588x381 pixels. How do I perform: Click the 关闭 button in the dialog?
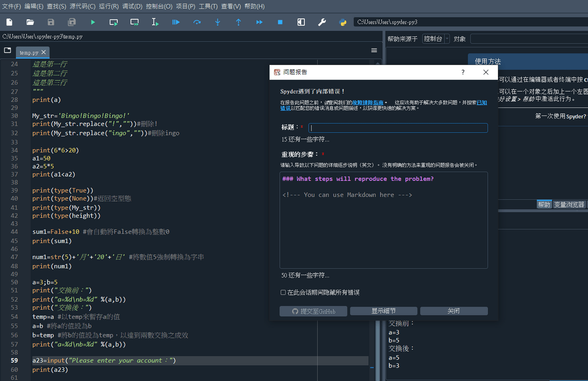point(454,311)
